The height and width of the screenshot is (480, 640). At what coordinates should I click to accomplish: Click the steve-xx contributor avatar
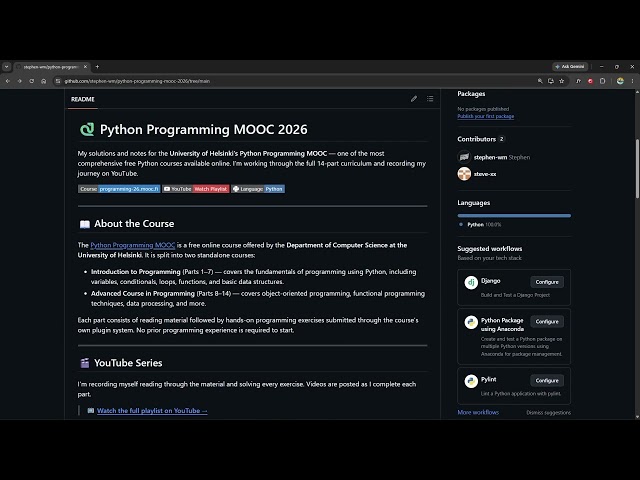click(464, 173)
